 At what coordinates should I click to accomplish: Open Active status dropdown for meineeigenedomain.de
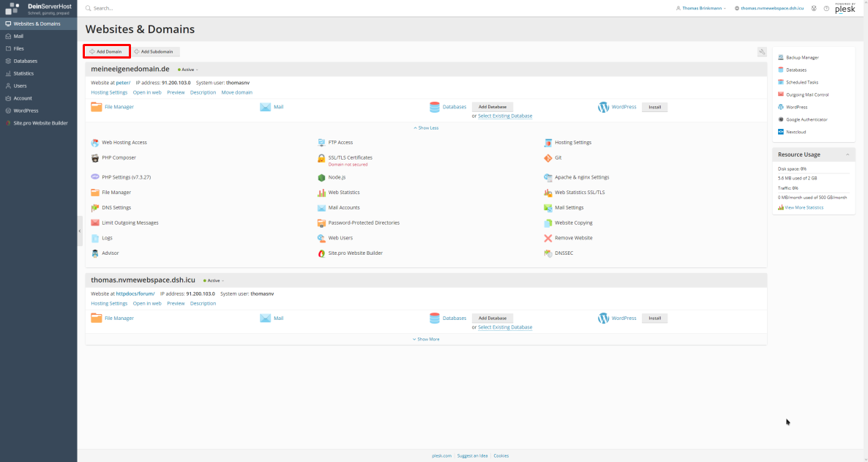(188, 70)
